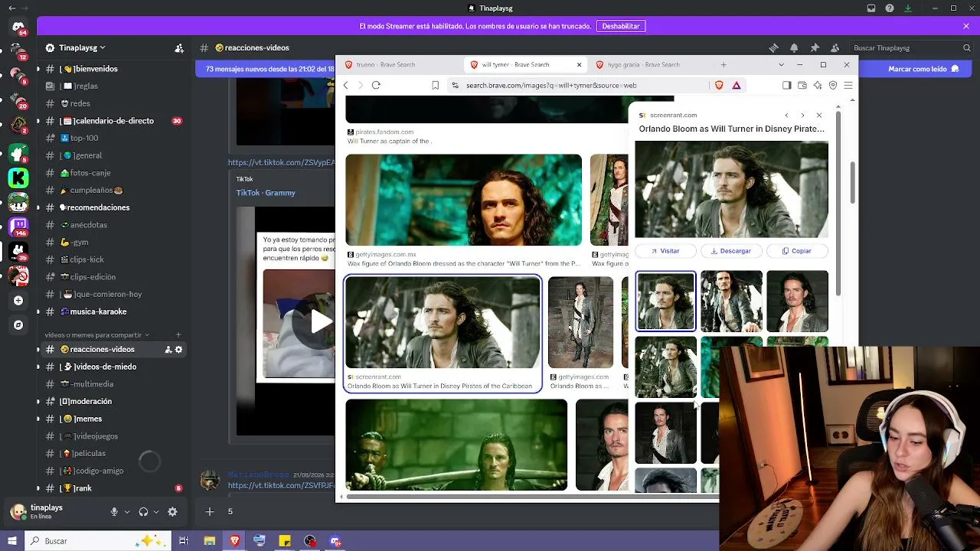The image size is (980, 551).
Task: Close the 'will tyrner' Brave tab
Action: point(579,65)
